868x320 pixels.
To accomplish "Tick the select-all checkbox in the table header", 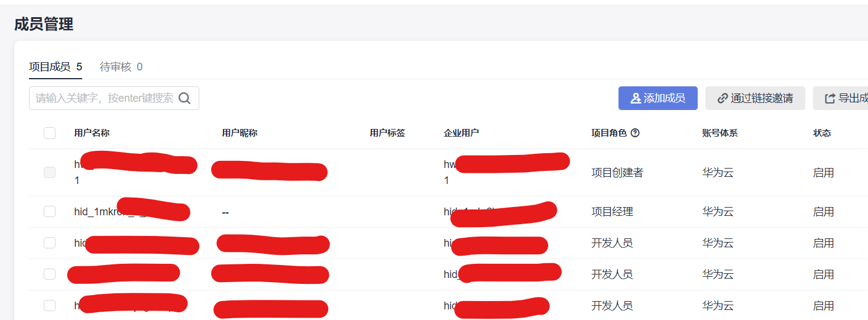I will click(50, 133).
